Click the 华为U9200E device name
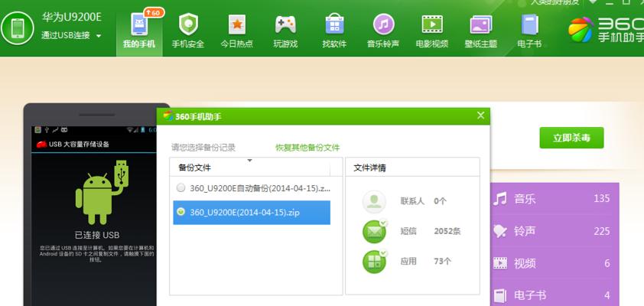This screenshot has width=644, height=306. tap(72, 17)
